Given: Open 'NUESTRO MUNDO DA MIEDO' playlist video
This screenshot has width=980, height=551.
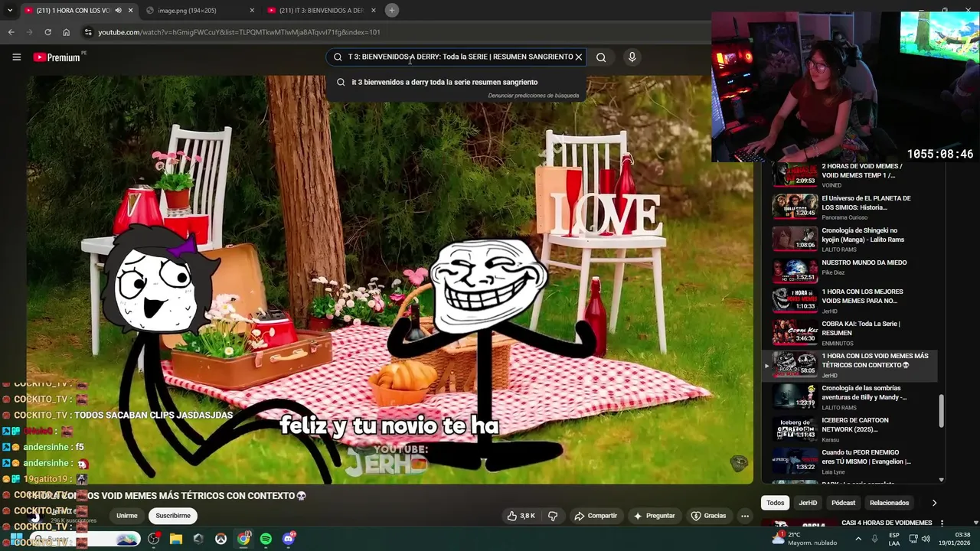Looking at the screenshot, I should [850, 272].
